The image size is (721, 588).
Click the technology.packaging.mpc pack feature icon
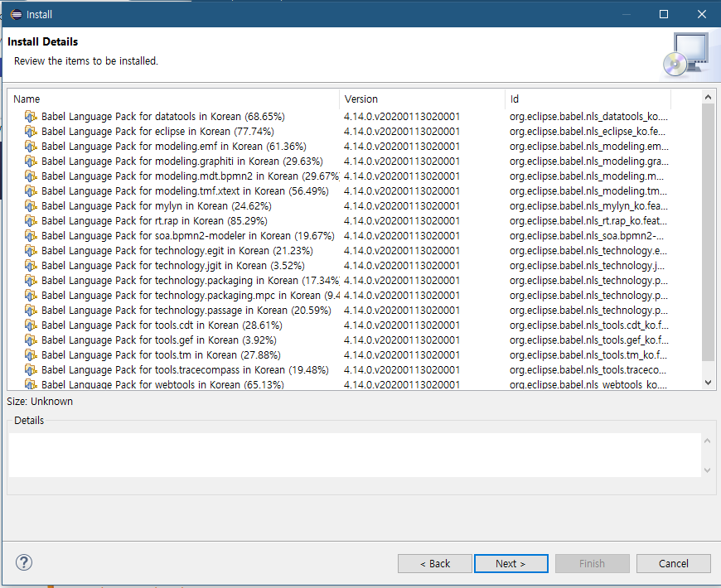pos(31,296)
